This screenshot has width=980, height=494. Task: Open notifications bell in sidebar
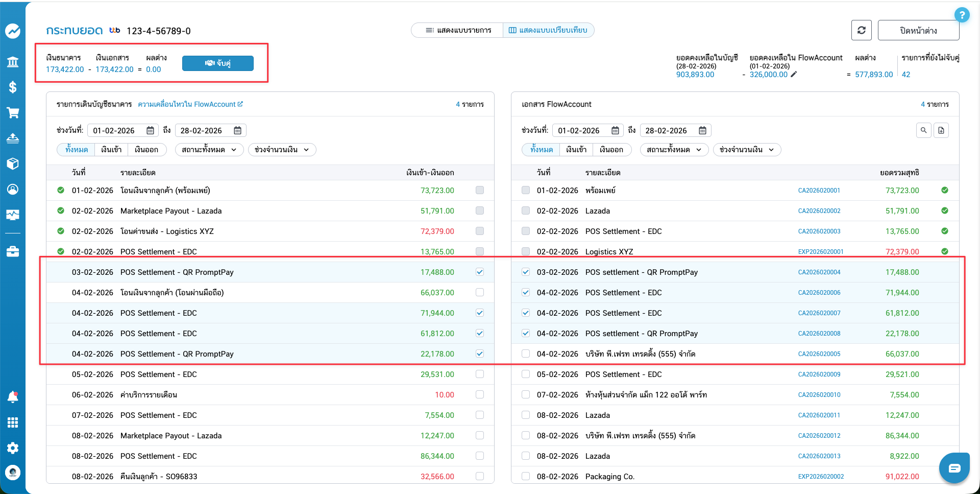13,397
